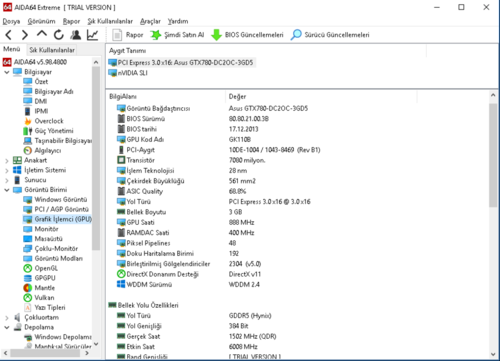Open the Mantle page

coord(39,288)
